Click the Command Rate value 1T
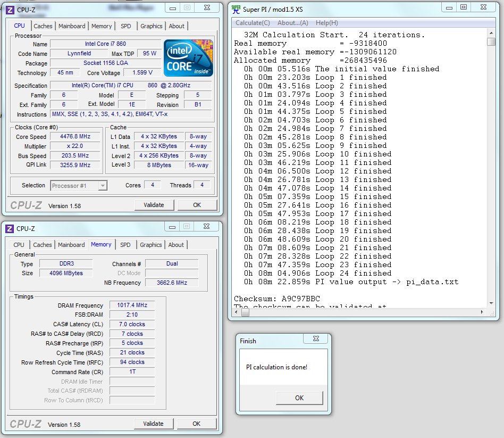 (132, 371)
